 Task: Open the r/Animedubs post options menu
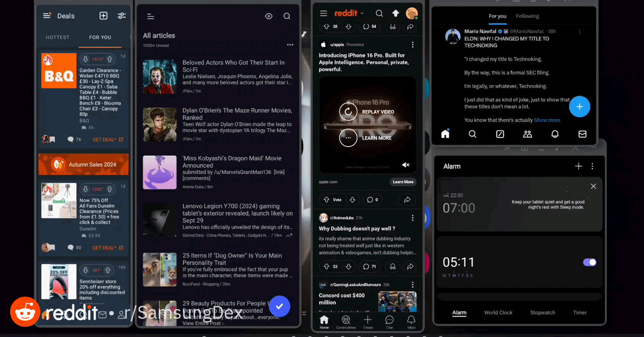[x=413, y=218]
